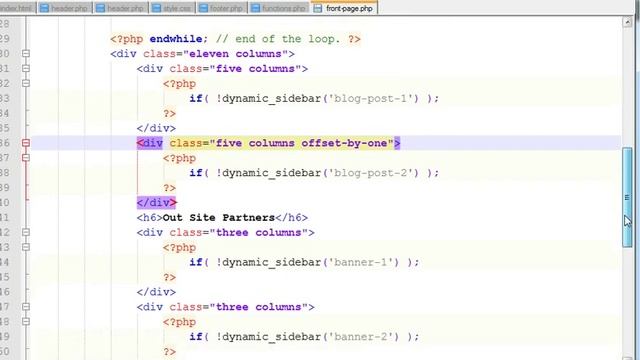
Task: Collapse the PHP block fold above blog-post-1
Action: (x=26, y=83)
